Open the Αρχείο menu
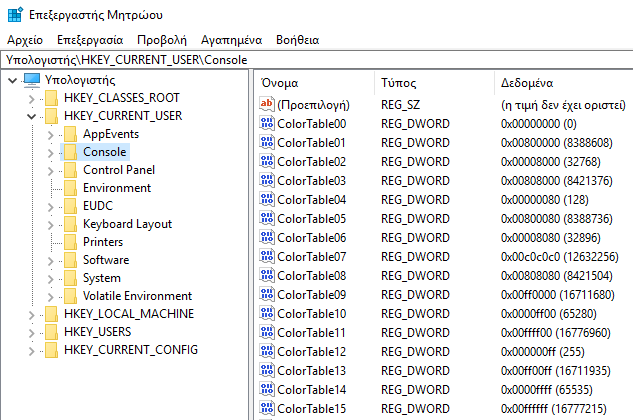 tap(24, 39)
